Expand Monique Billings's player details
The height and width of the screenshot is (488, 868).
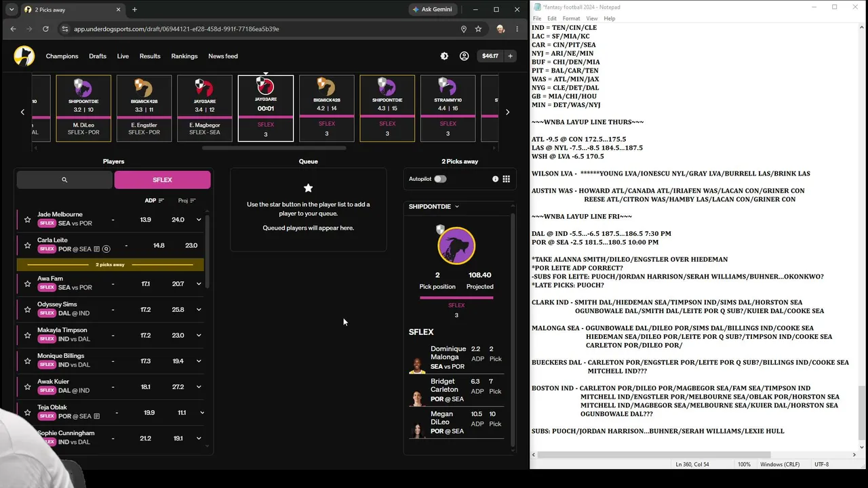point(199,361)
